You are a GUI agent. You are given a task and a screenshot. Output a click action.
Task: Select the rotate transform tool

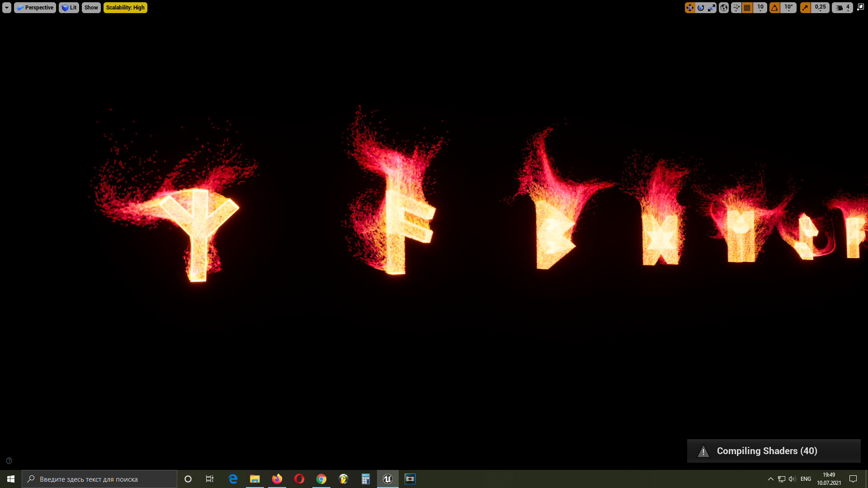701,8
